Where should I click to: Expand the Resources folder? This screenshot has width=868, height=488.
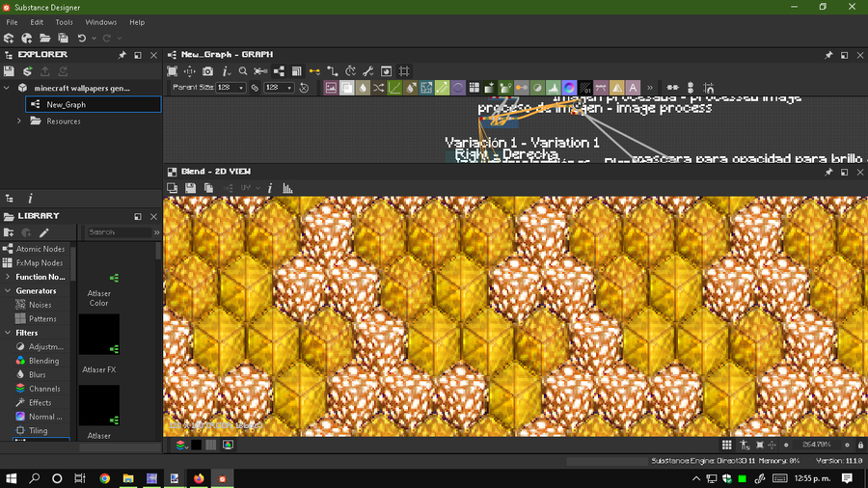click(x=19, y=122)
